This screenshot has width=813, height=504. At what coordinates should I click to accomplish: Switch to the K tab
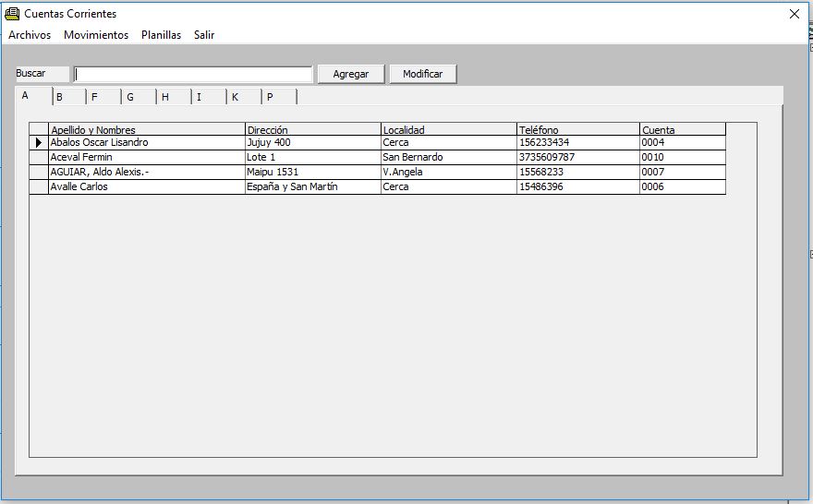click(243, 97)
